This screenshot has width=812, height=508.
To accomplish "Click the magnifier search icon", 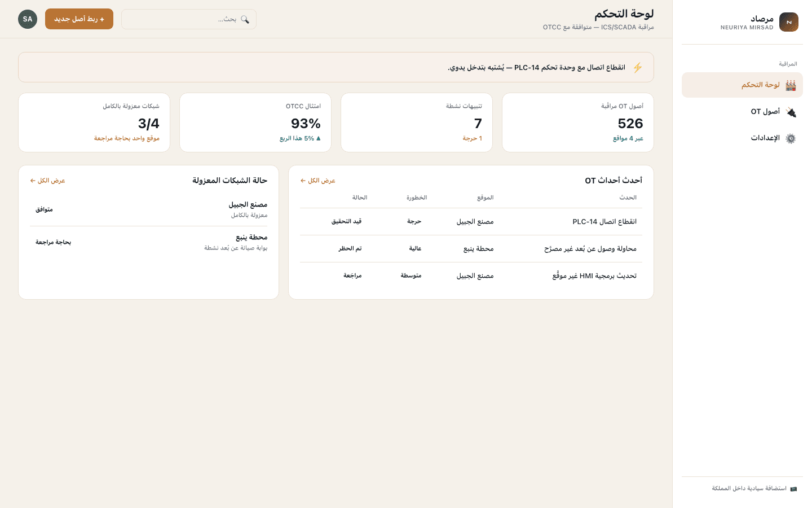I will pyautogui.click(x=245, y=19).
